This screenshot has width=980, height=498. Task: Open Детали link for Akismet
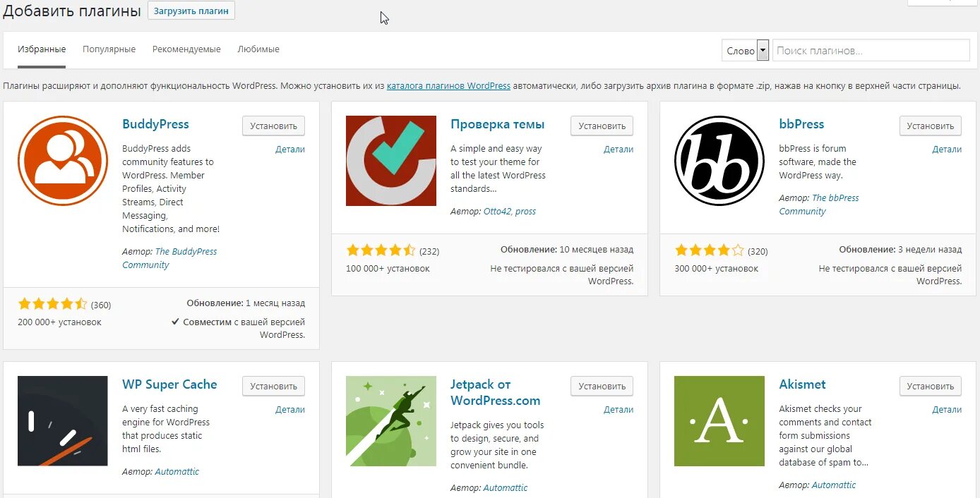(947, 410)
